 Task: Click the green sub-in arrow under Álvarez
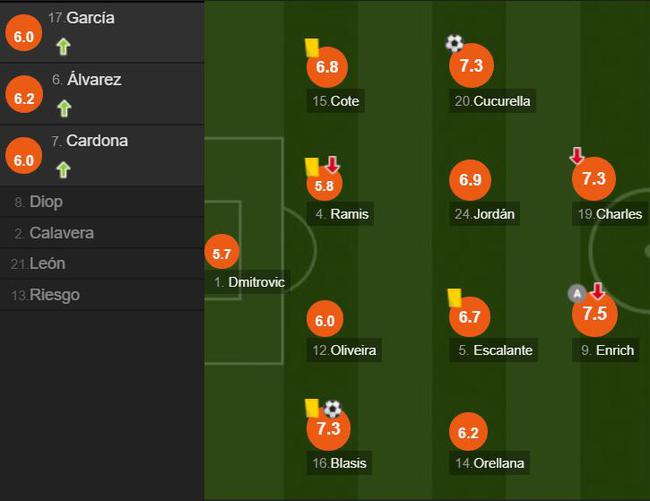64,109
